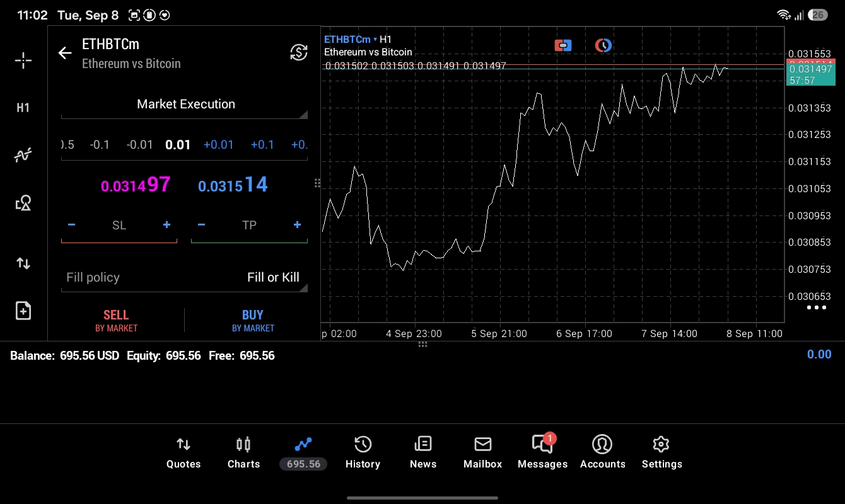Tap the red and blue link icon on chart
Screen dimensions: 845x504
[563, 45]
